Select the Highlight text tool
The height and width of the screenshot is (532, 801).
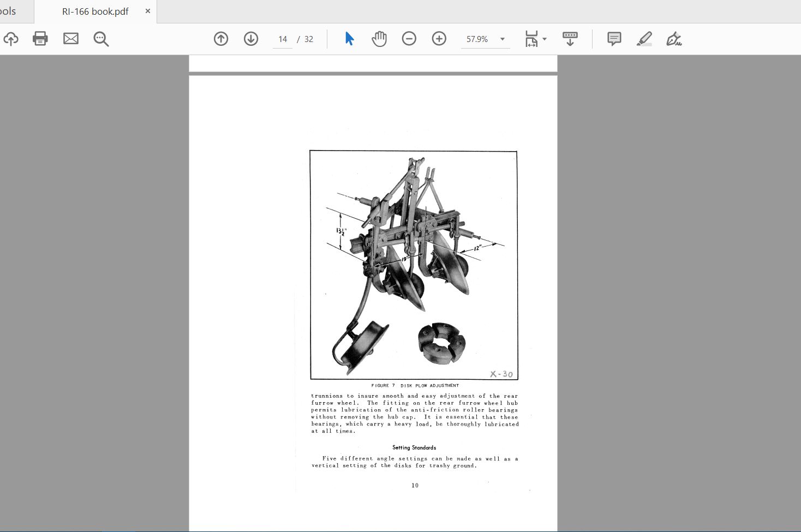click(644, 39)
